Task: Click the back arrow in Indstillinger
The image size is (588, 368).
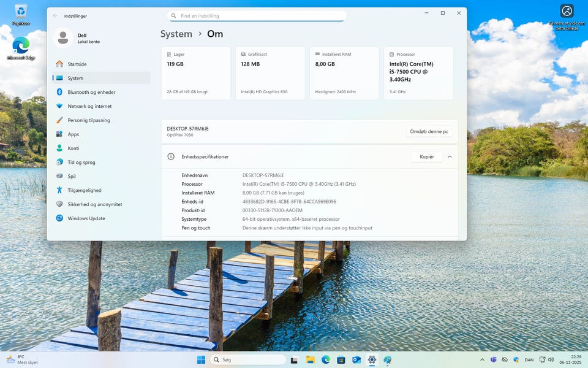Action: point(56,16)
